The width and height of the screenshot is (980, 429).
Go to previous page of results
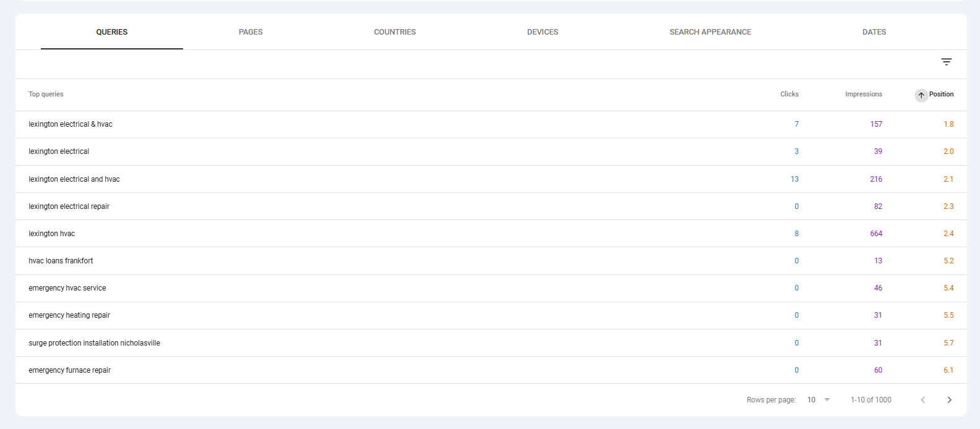922,400
